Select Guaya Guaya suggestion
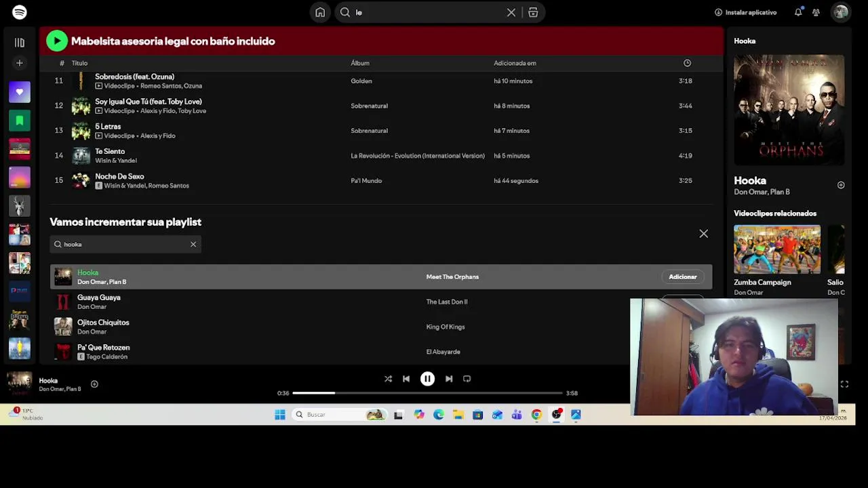The height and width of the screenshot is (488, 868). pyautogui.click(x=380, y=302)
